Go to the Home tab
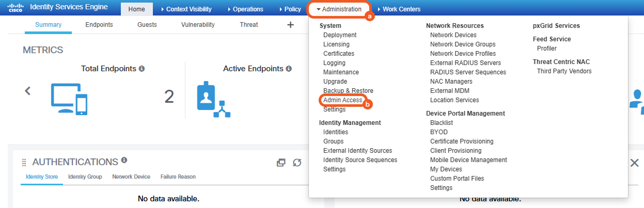The width and height of the screenshot is (644, 208). (137, 9)
